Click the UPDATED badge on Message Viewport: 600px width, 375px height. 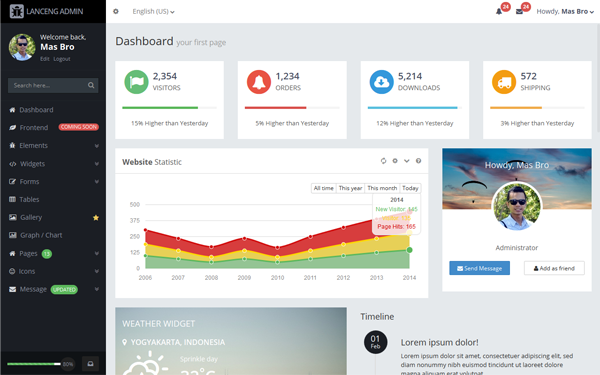[64, 290]
